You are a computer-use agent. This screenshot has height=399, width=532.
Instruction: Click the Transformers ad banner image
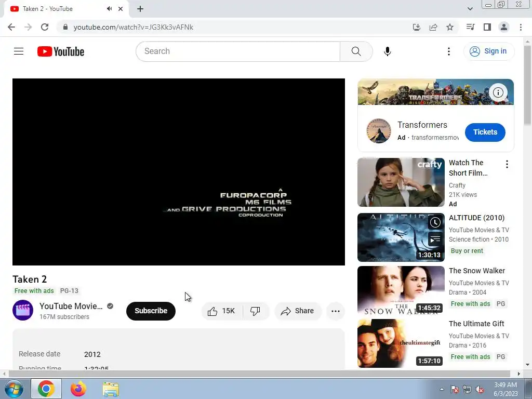coord(436,92)
